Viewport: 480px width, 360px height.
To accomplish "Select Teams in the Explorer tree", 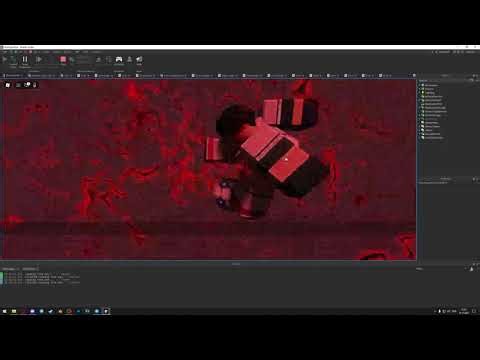I will pos(428,130).
